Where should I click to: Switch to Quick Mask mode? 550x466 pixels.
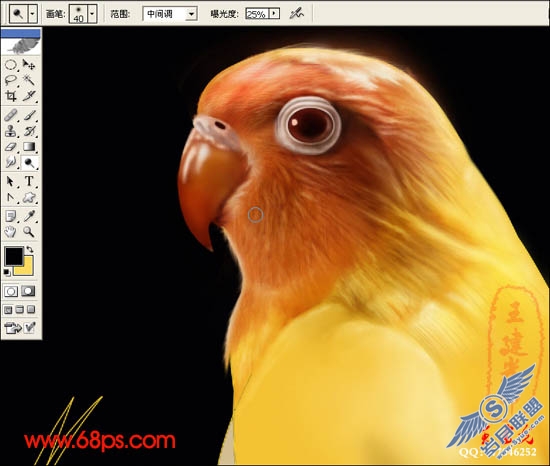click(x=28, y=291)
